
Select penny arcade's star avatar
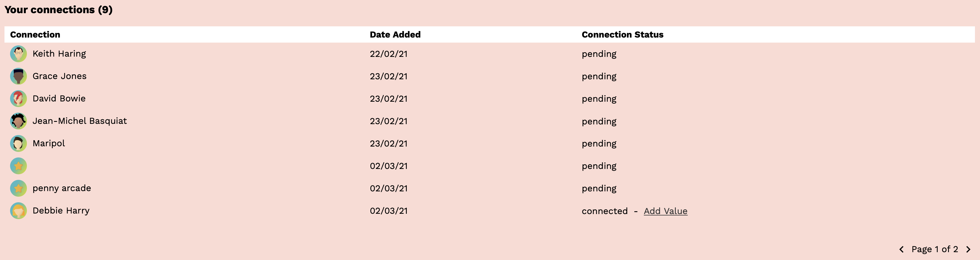tap(18, 189)
